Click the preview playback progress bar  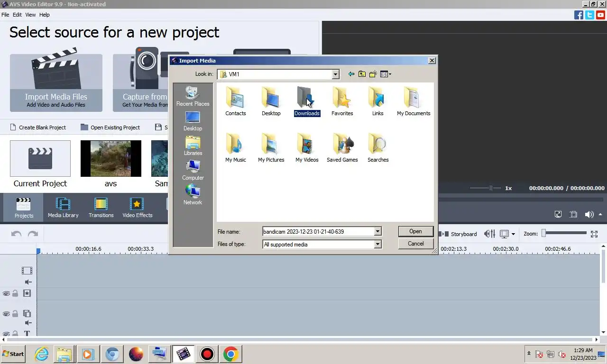point(521,200)
